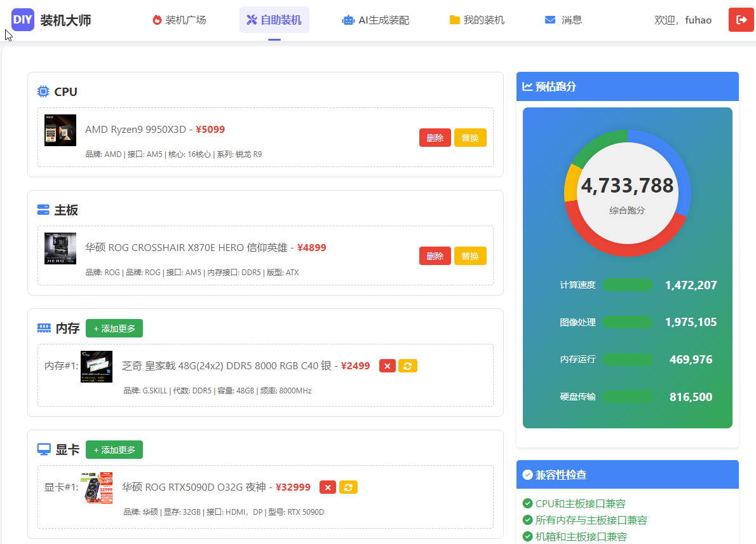Click the robot icon beside AI生成装配
Image resolution: width=756 pixels, height=544 pixels.
[x=348, y=20]
